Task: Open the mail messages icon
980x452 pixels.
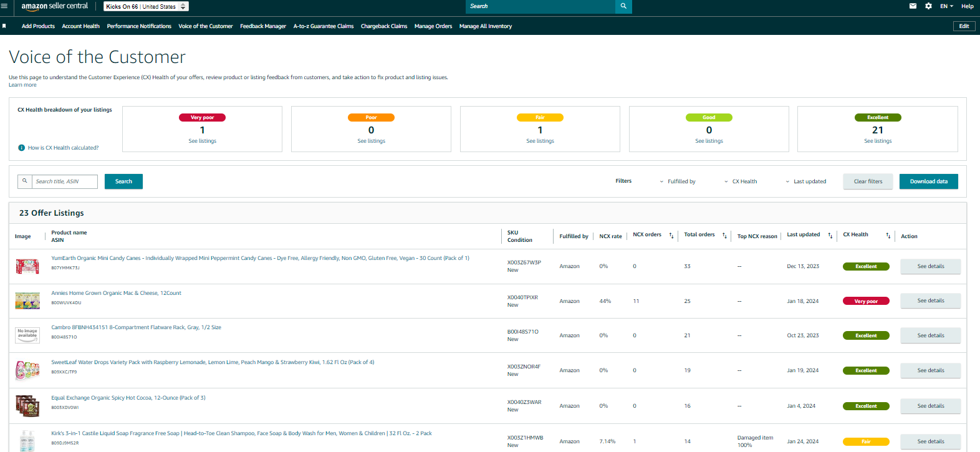Action: click(x=913, y=6)
